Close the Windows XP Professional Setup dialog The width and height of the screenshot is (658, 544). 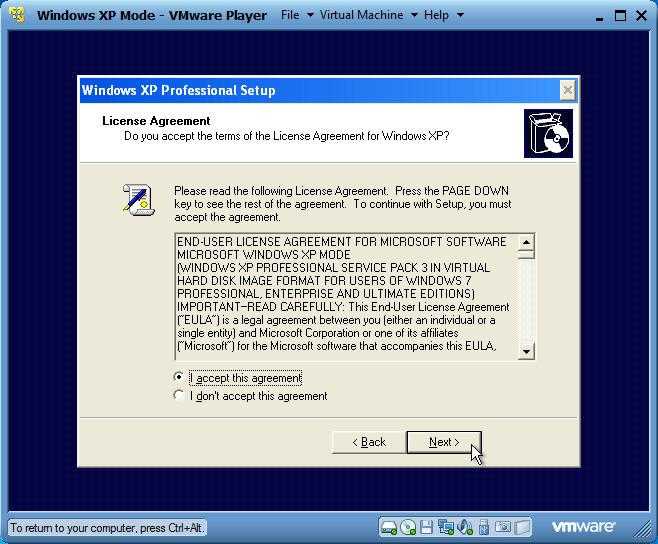click(x=567, y=90)
